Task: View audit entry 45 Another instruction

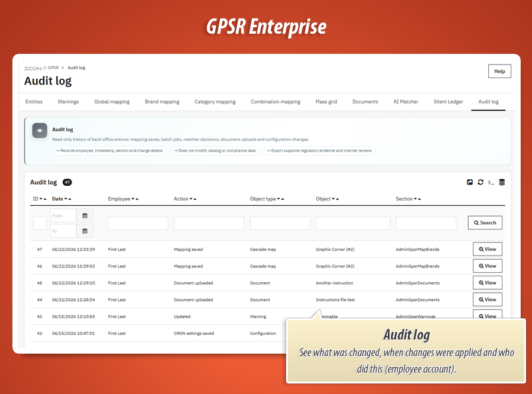Action: [x=488, y=283]
